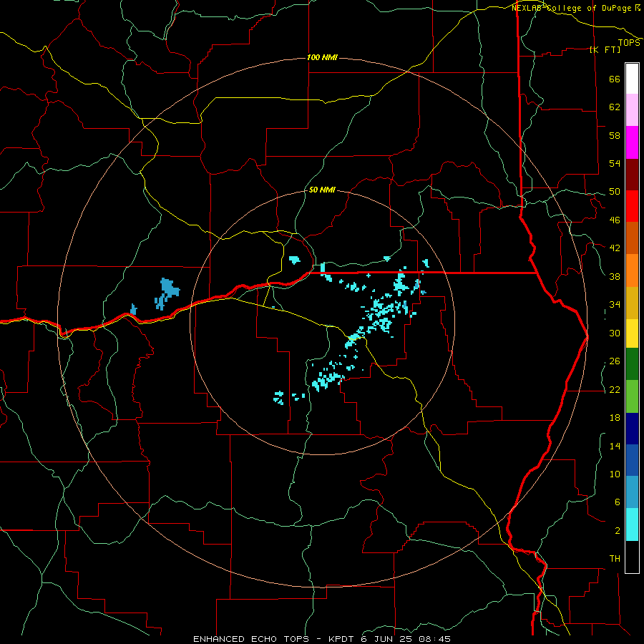Select the dark orange legend swatch
The image size is (644, 644).
632,238
